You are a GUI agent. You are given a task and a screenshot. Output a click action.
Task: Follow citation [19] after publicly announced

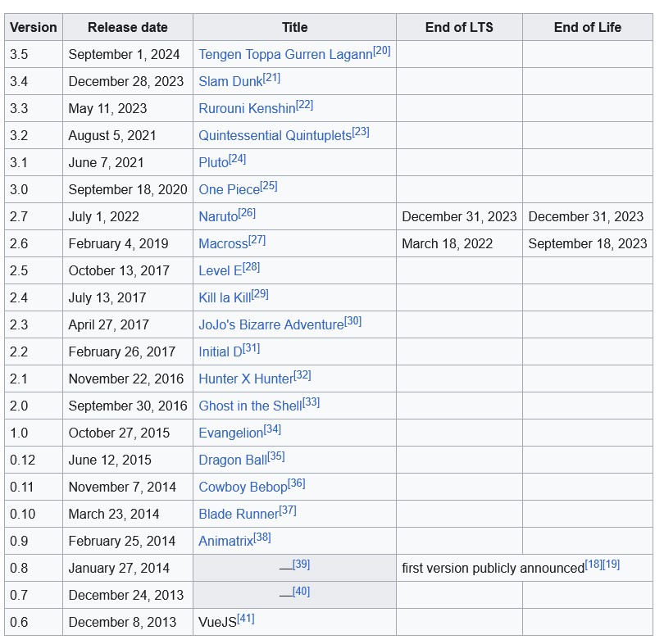coord(611,565)
